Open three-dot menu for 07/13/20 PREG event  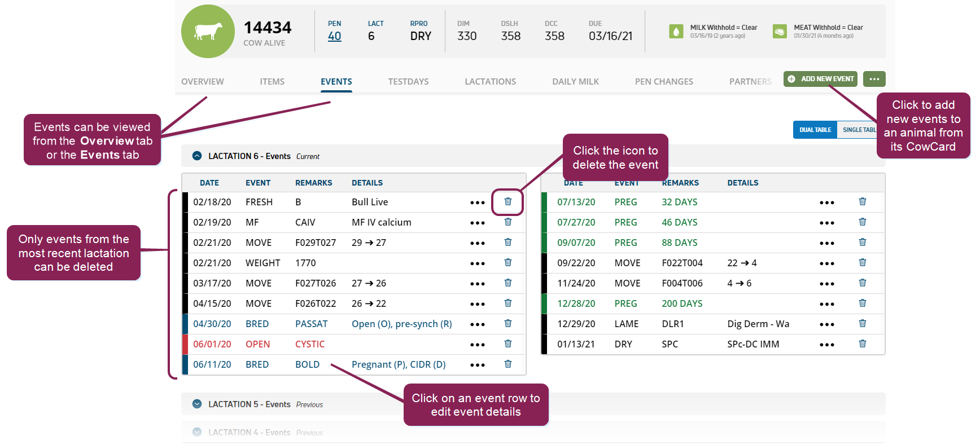tap(826, 202)
